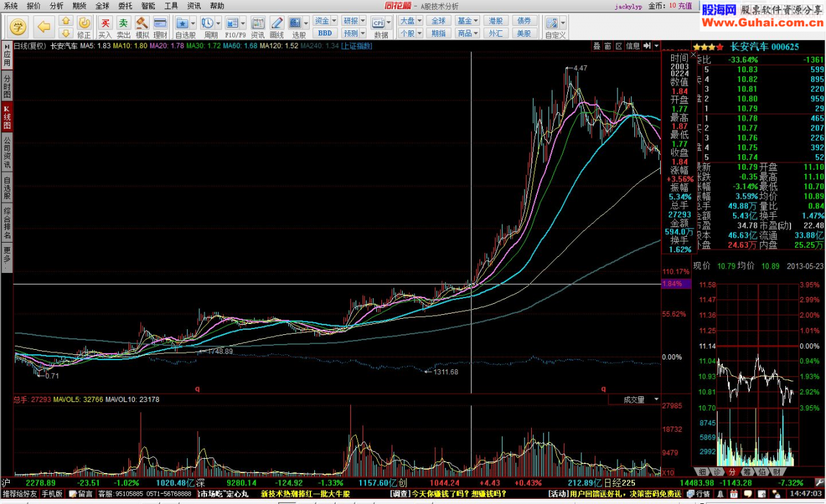Click the 叠 overlay chart icon
The width and height of the screenshot is (826, 504).
pyautogui.click(x=597, y=46)
